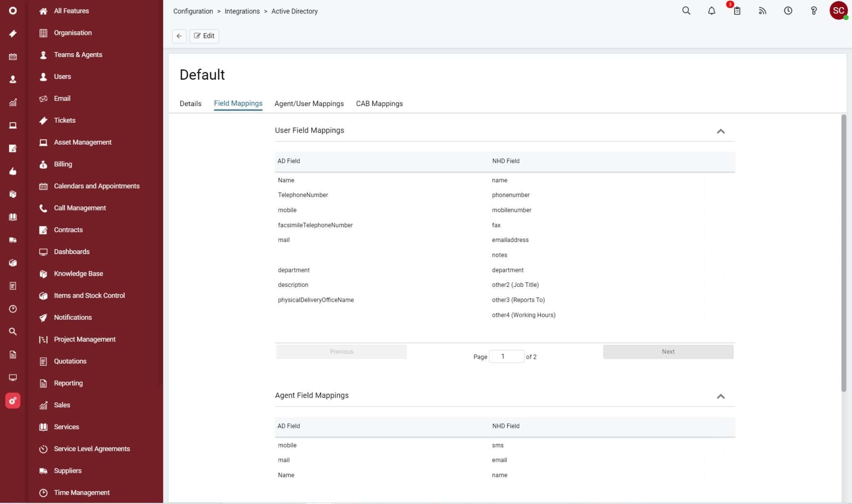
Task: Click the logo circle at top of left rail
Action: [13, 10]
